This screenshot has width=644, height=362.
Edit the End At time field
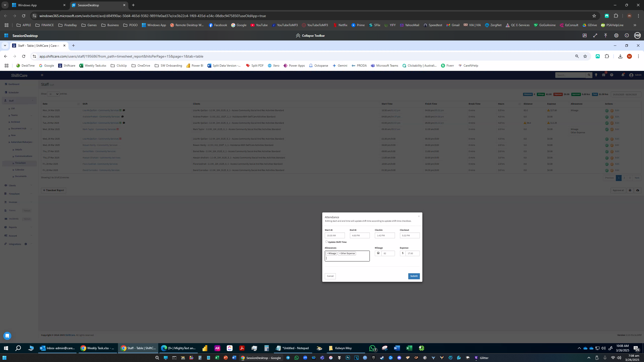coord(359,236)
